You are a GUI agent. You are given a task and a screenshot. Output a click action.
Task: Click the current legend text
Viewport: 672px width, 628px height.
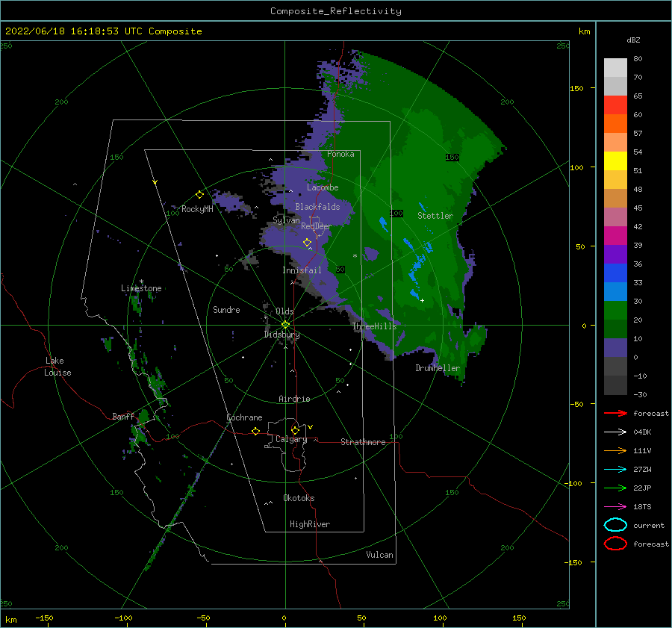[x=649, y=525]
